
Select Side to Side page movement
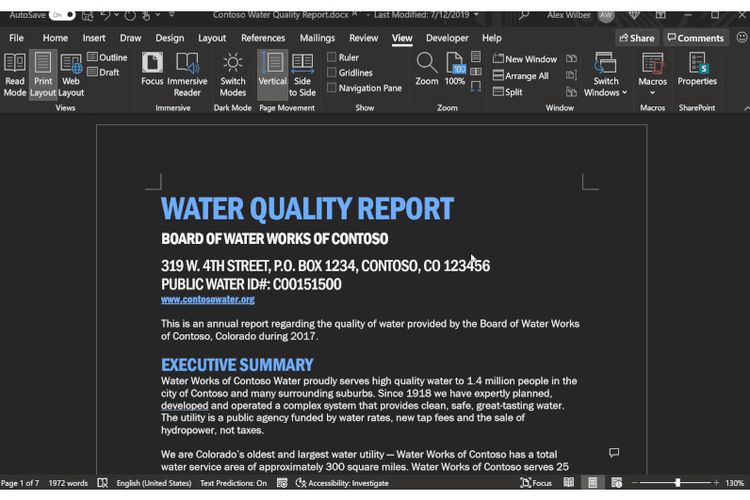[x=302, y=75]
